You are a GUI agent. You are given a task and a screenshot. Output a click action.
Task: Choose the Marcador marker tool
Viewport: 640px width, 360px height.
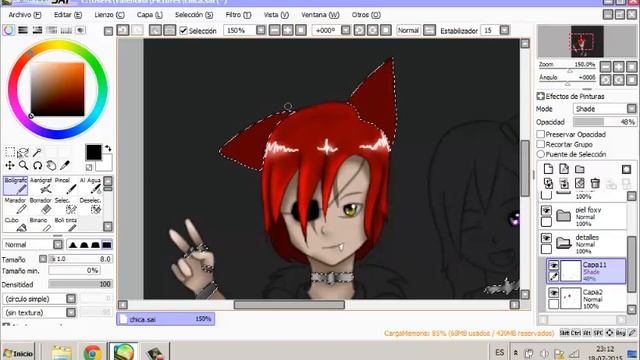click(16, 206)
